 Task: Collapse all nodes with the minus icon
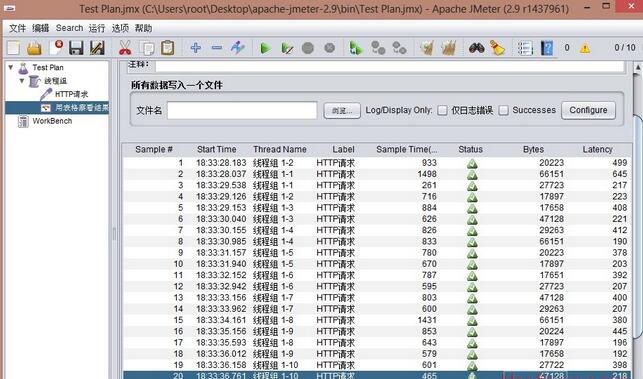point(217,48)
